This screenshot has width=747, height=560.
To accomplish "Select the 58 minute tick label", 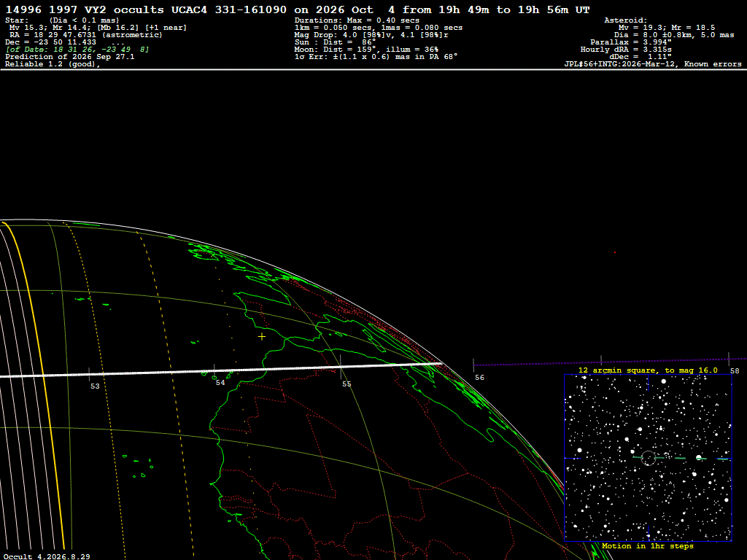I will [x=735, y=371].
